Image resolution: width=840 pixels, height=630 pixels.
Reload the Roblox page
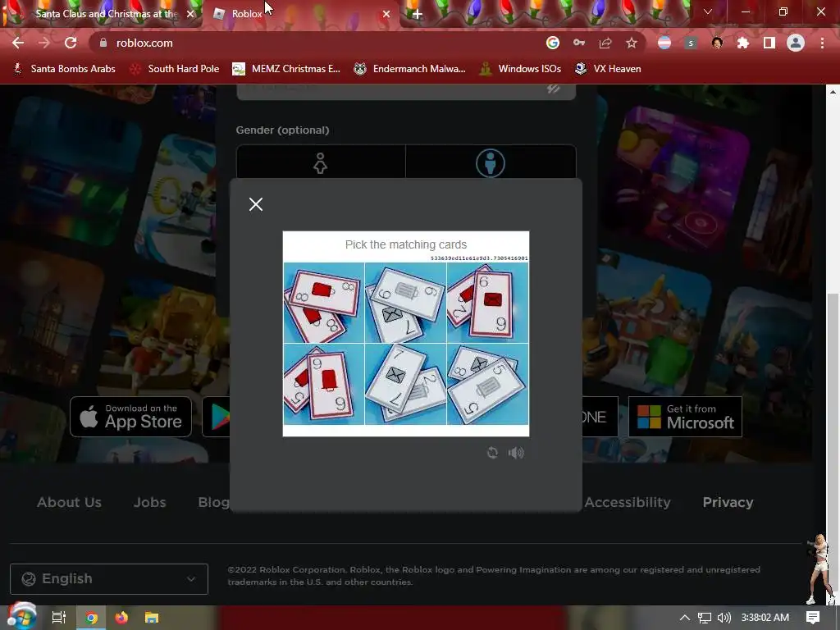pos(71,43)
